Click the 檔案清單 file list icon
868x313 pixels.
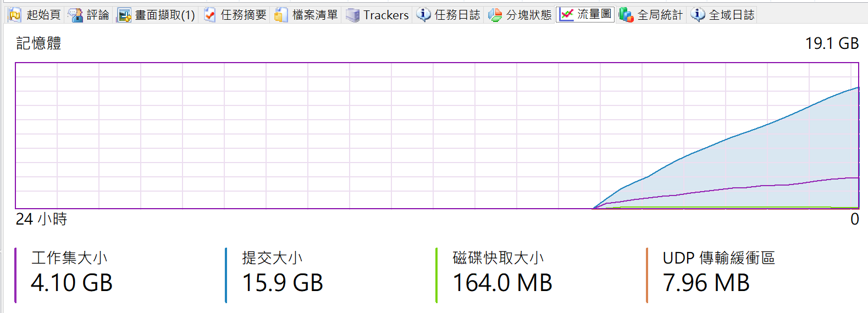(x=281, y=15)
